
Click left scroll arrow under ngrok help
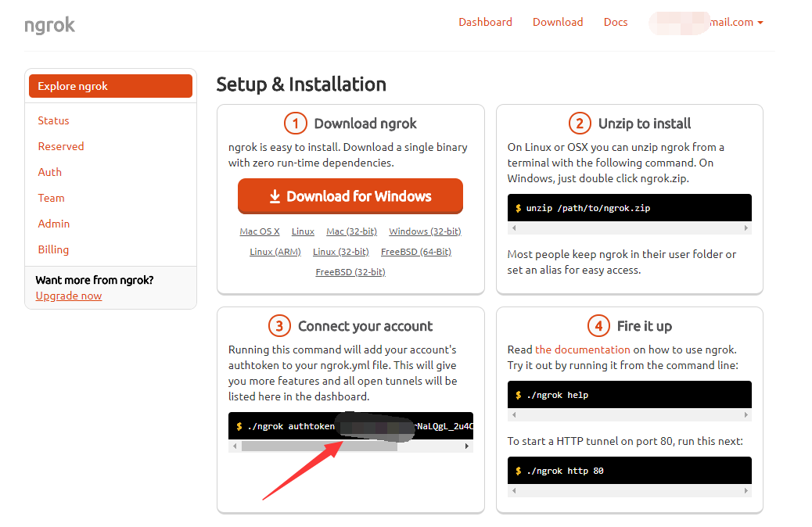coord(514,414)
